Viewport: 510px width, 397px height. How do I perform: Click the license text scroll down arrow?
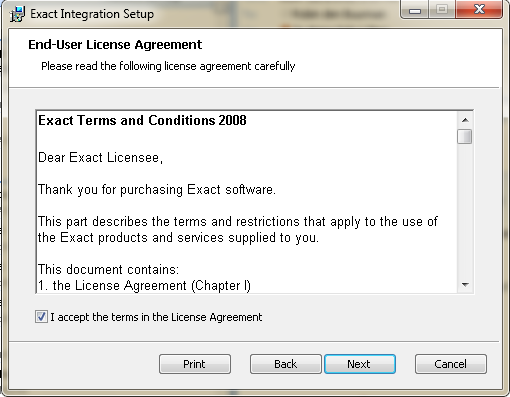[465, 285]
